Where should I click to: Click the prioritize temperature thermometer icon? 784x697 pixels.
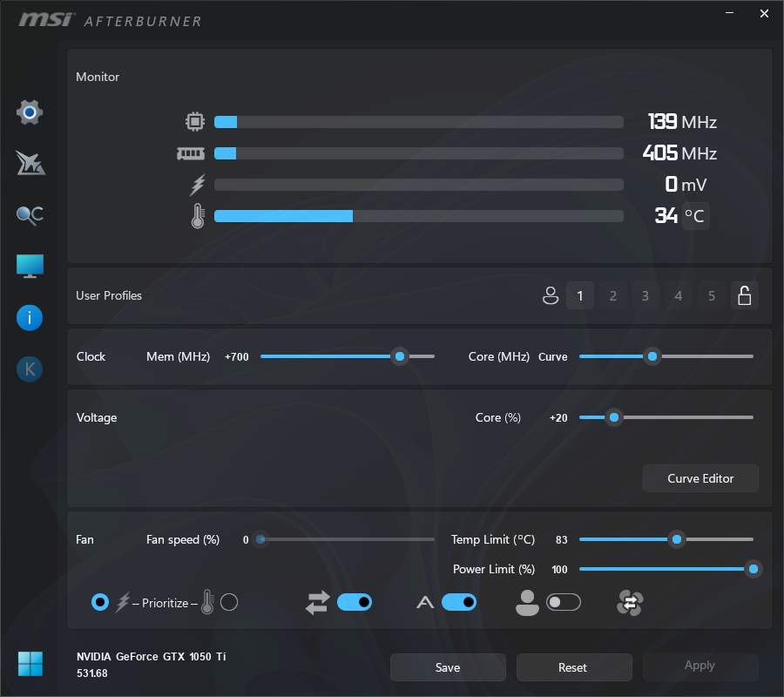pyautogui.click(x=207, y=602)
